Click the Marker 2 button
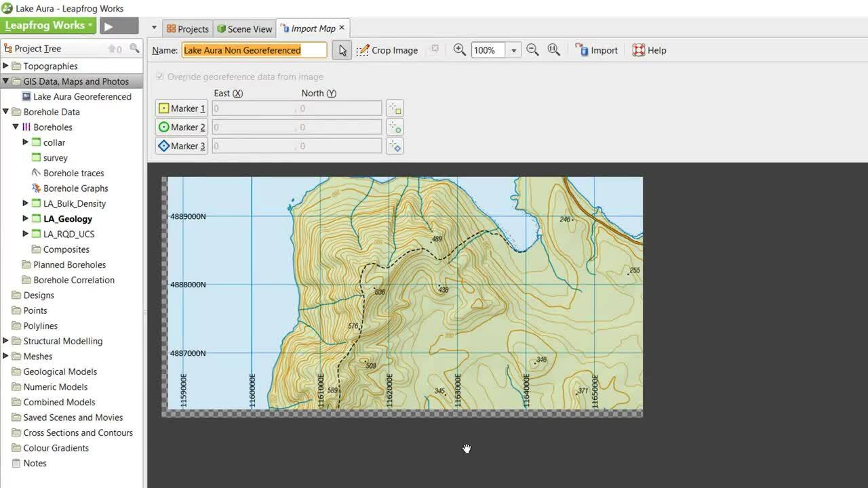 [182, 127]
